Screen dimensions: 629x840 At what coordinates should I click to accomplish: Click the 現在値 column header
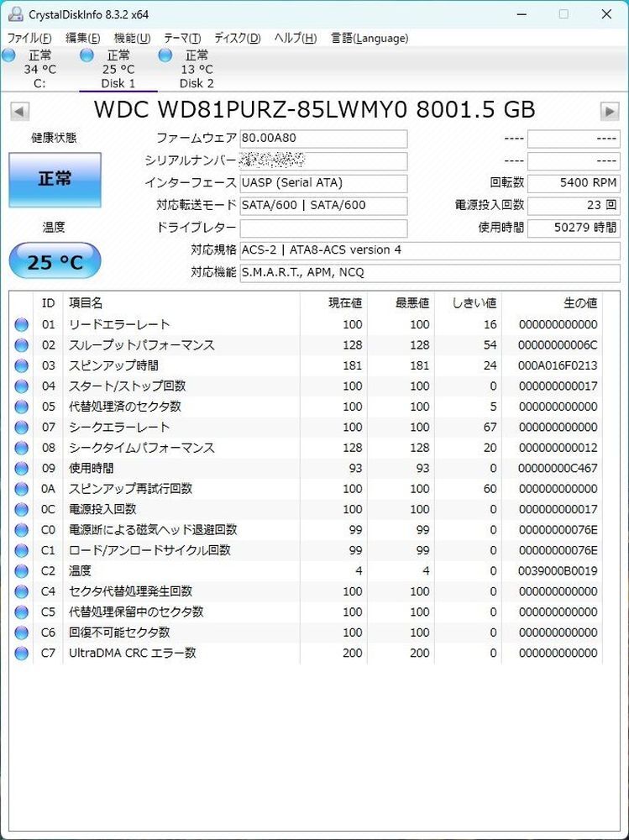click(333, 303)
